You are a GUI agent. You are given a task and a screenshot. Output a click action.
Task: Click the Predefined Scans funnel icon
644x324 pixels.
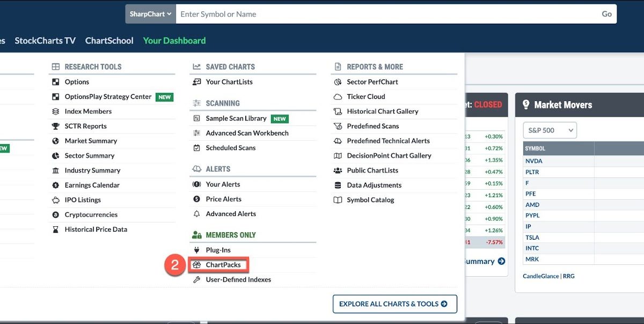338,126
